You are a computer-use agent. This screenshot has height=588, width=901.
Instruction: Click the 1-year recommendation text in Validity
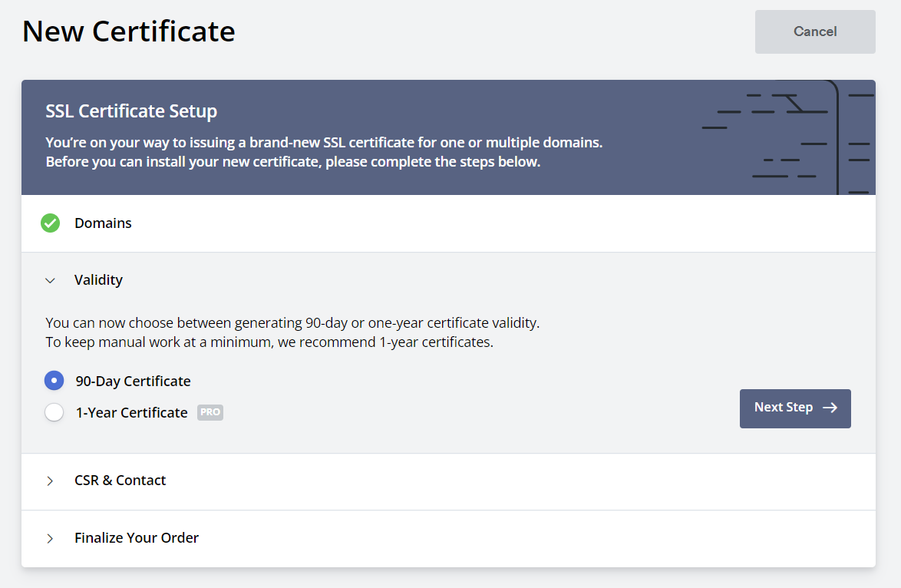[269, 342]
